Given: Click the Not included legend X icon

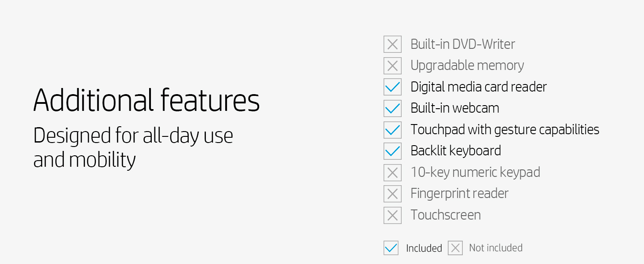Looking at the screenshot, I should tap(455, 248).
